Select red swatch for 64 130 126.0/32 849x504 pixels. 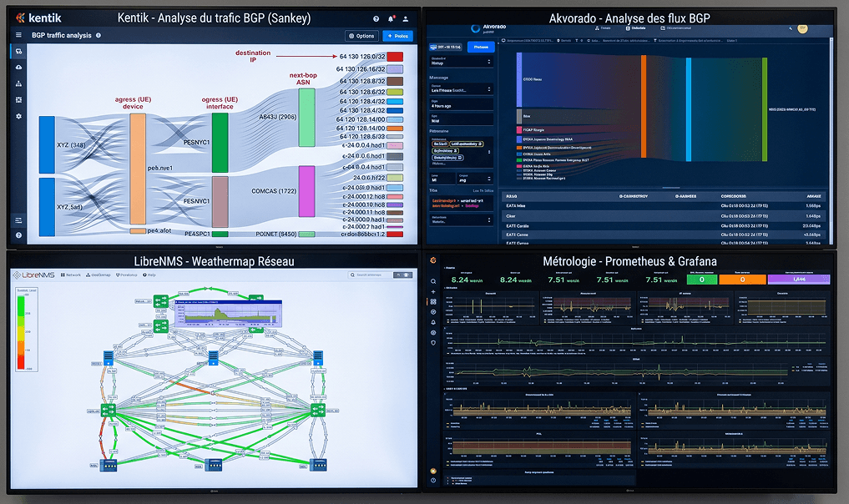click(395, 56)
